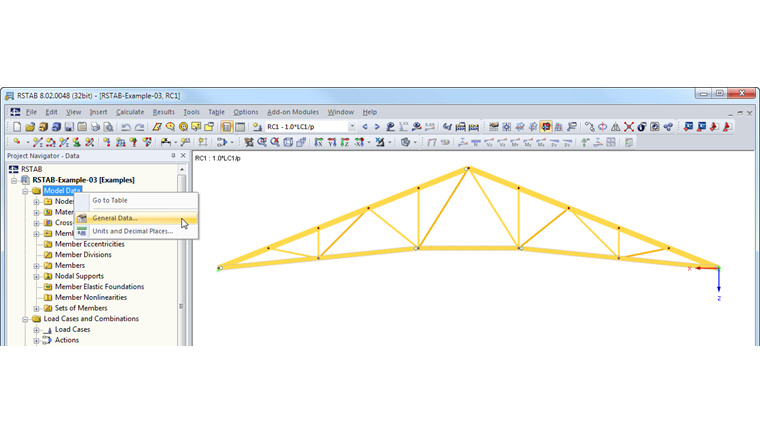Collapse the RSTAB-Example-03 tree node
The width and height of the screenshot is (760, 433).
coord(14,180)
